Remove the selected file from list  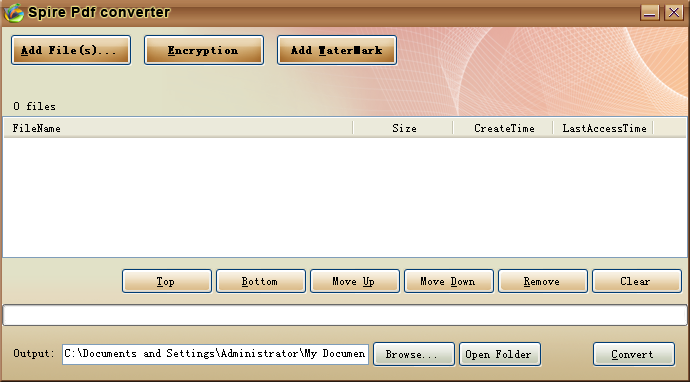click(543, 281)
